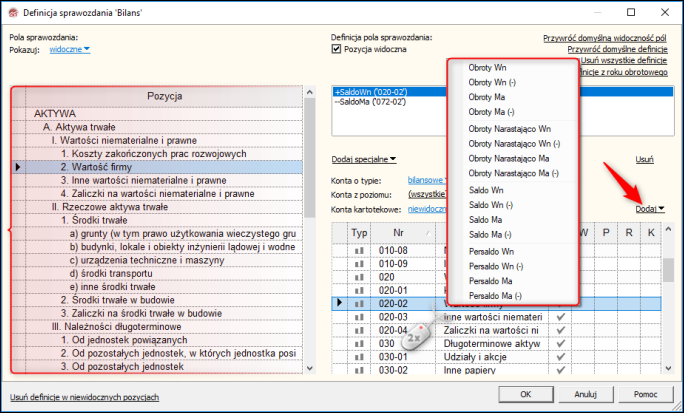Click the checkmark in row 030 Długoterminowe aktyw
The height and width of the screenshot is (413, 684).
561,344
